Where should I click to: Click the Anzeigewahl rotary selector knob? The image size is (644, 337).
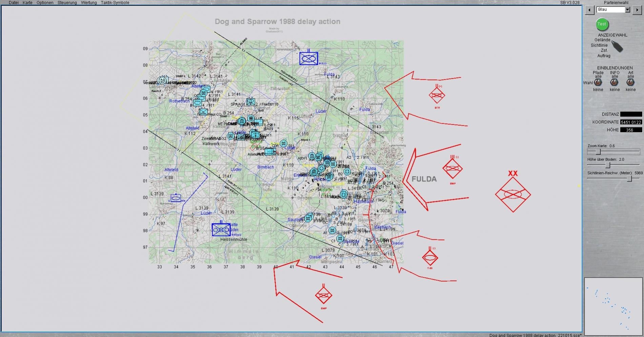[x=617, y=46]
